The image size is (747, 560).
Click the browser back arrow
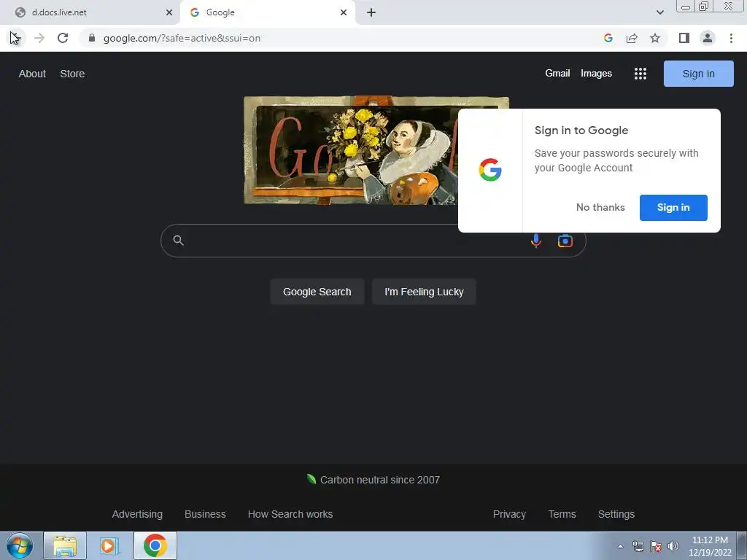pyautogui.click(x=15, y=38)
